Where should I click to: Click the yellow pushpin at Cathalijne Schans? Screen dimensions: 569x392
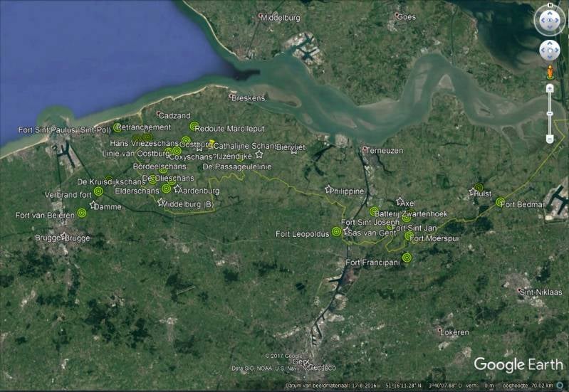(x=212, y=143)
